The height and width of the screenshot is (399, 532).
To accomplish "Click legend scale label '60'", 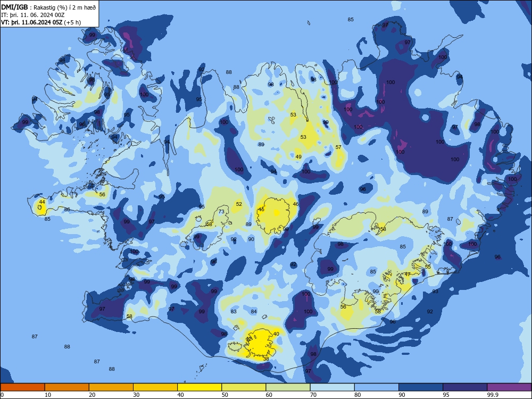I will tap(269, 395).
